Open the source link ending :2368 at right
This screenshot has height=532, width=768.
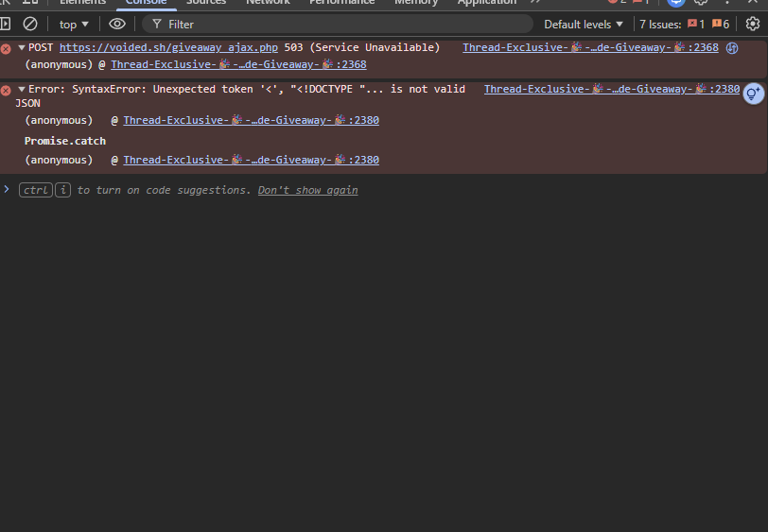(x=590, y=47)
